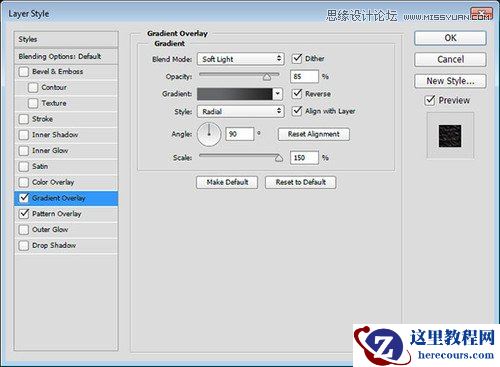500x367 pixels.
Task: Tick the Texture checkbox
Action: [33, 103]
